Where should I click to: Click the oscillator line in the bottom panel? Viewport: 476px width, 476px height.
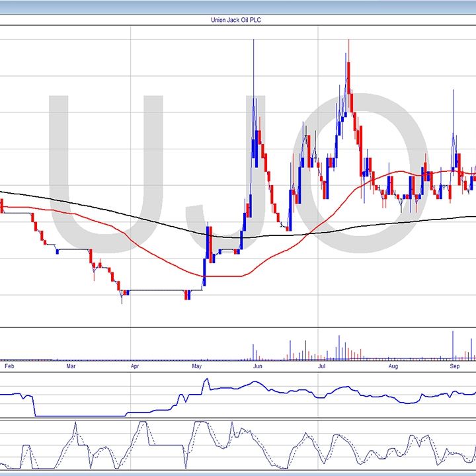(x=198, y=436)
